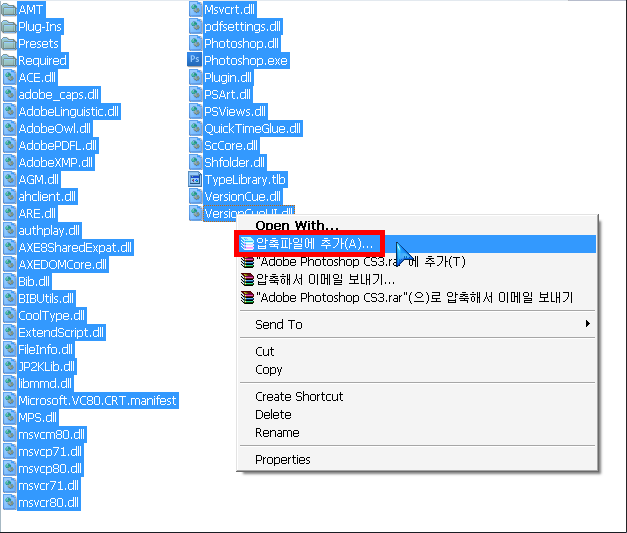Click the Bib.dll file icon

[x=9, y=281]
